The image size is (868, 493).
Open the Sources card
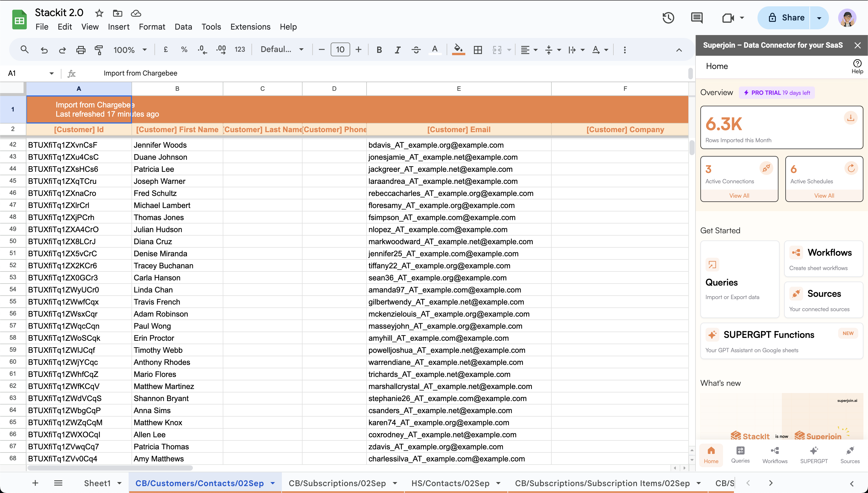pos(824,300)
